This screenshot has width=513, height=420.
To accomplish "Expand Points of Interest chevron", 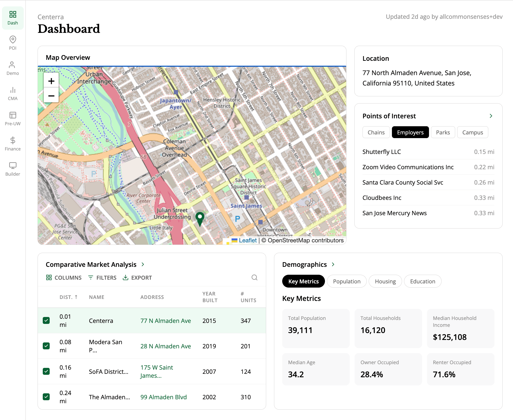I will 491,116.
